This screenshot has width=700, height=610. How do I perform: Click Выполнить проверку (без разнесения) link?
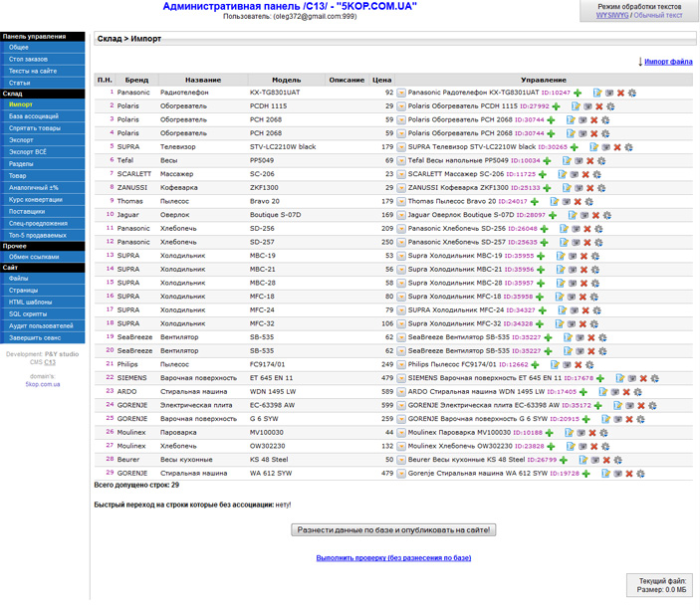point(393,558)
